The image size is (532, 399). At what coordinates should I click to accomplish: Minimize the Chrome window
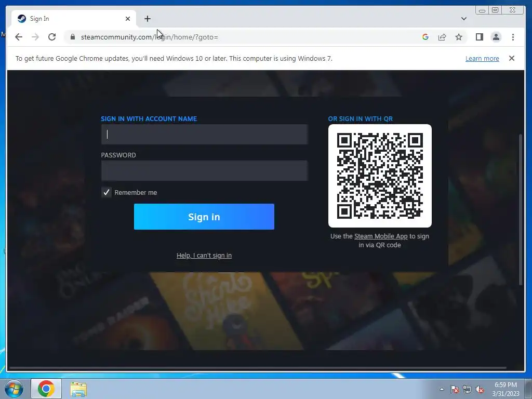tap(482, 10)
